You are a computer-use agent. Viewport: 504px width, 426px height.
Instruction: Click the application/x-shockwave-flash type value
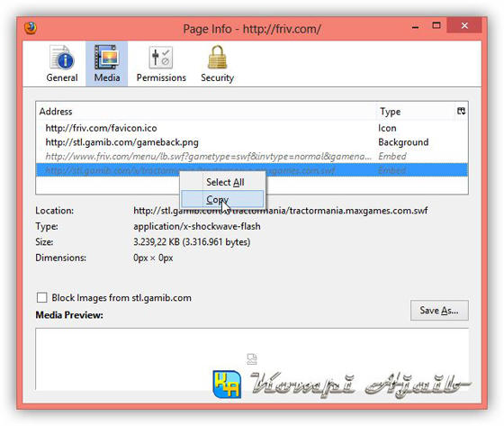click(197, 227)
